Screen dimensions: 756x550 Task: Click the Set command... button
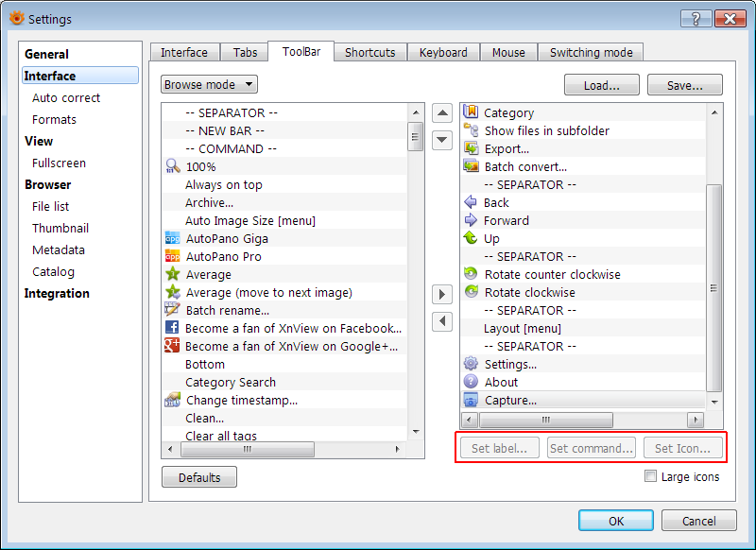[592, 448]
